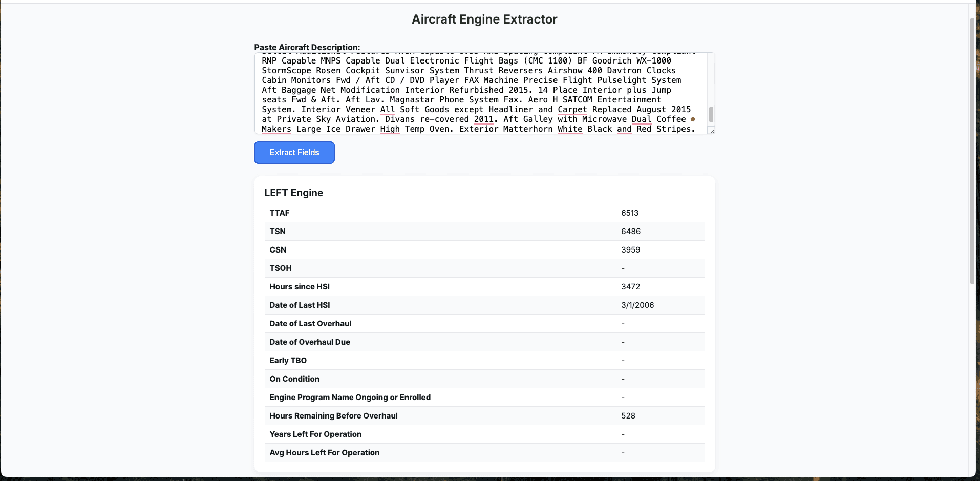
Task: Click the Date of Overhaul Due label
Action: click(309, 342)
